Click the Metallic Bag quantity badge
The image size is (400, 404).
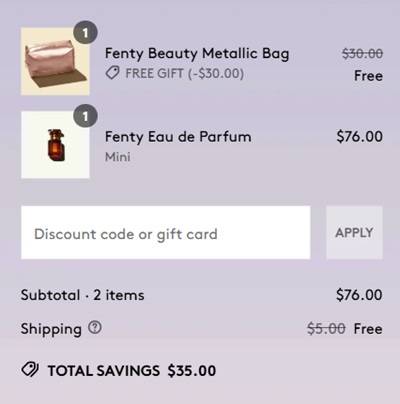pyautogui.click(x=85, y=33)
